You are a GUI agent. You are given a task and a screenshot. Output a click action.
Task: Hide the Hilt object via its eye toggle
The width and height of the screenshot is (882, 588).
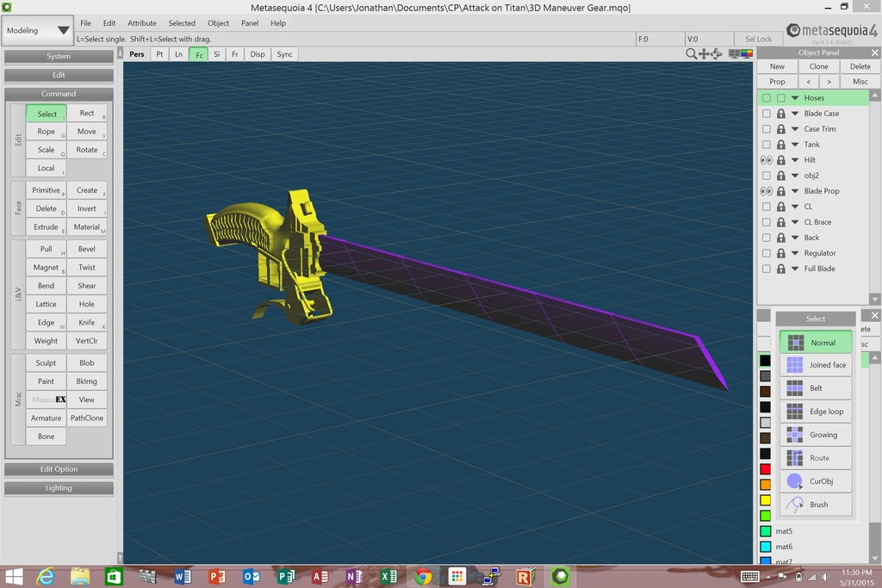(x=766, y=159)
